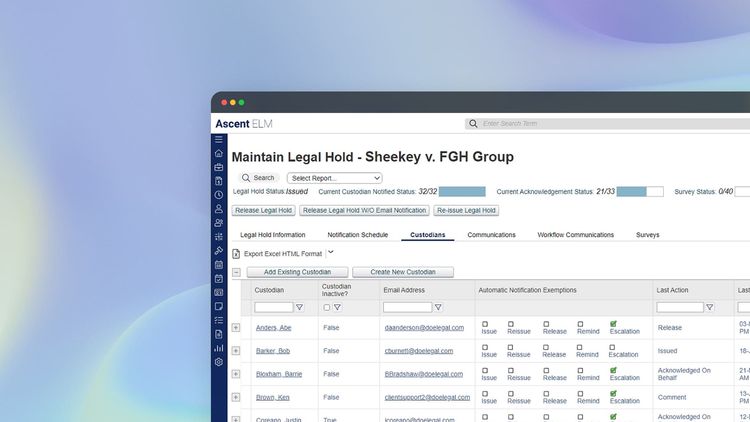
Task: Open custodian link Brown, Ken
Action: click(x=273, y=397)
